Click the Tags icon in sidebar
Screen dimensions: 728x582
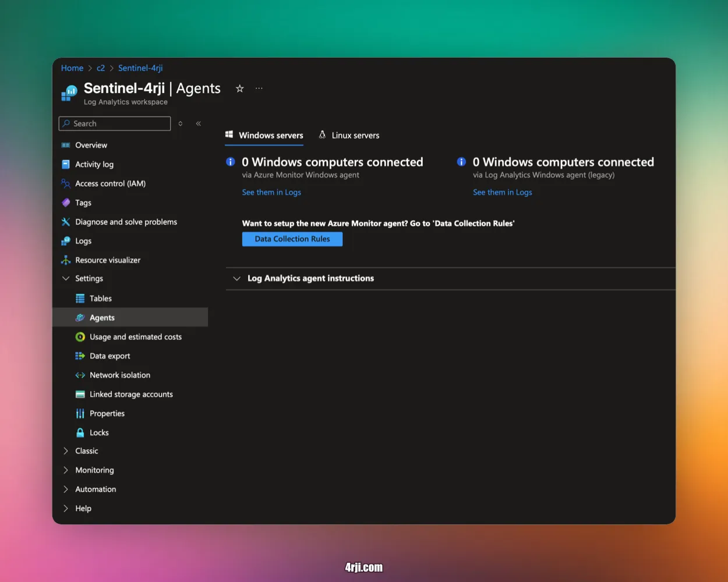tap(66, 203)
